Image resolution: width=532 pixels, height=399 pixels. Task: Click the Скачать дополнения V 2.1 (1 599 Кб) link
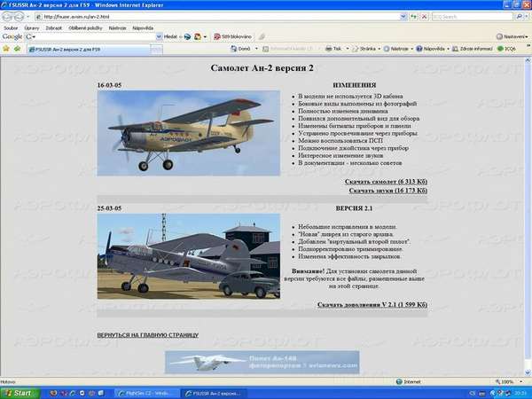(x=372, y=305)
